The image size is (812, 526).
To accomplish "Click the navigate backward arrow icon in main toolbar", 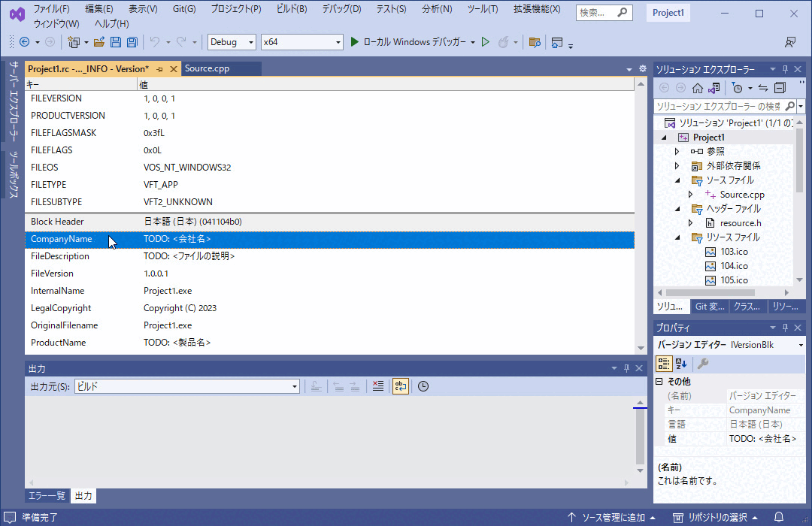I will click(24, 42).
